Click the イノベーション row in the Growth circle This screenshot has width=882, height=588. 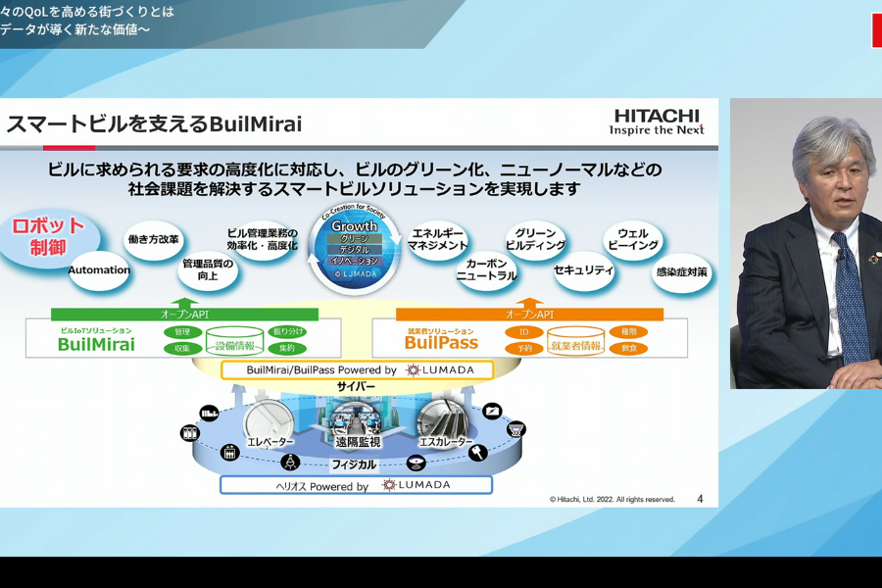(355, 261)
